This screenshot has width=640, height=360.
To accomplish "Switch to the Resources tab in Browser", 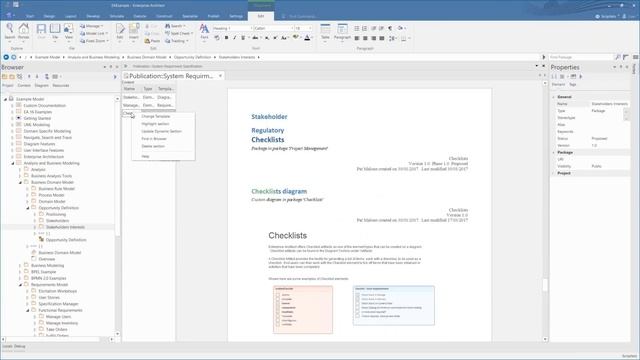I will tap(61, 85).
